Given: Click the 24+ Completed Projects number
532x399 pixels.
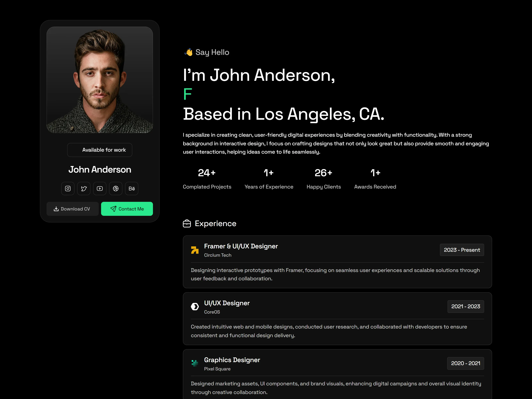Looking at the screenshot, I should (207, 173).
